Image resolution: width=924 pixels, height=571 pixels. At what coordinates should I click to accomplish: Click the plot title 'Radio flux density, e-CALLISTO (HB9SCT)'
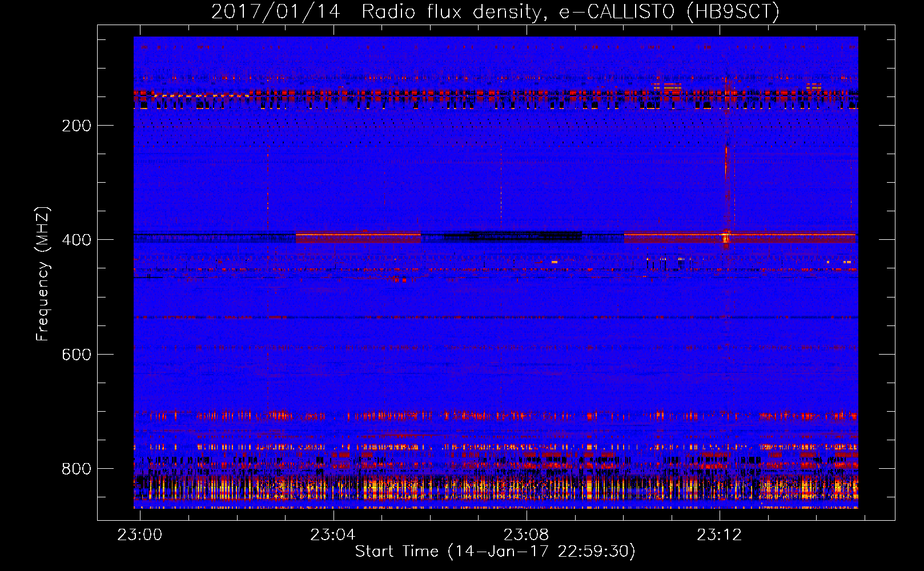tap(571, 11)
